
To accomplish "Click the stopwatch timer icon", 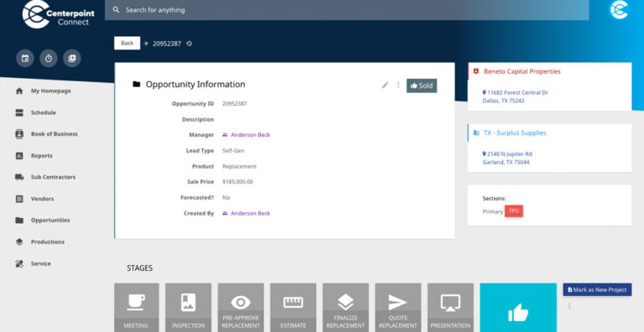I will click(49, 59).
